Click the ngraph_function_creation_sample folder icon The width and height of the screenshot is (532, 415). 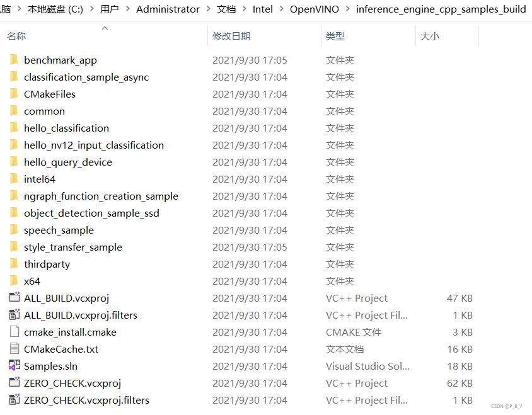coord(14,196)
